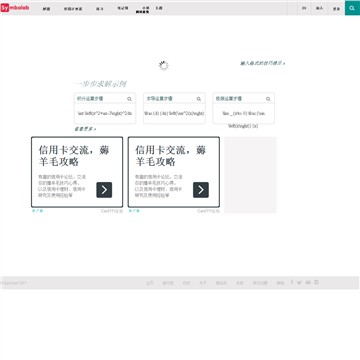Click 条款 terms link in footer
The width and height of the screenshot is (360, 360).
point(240,283)
